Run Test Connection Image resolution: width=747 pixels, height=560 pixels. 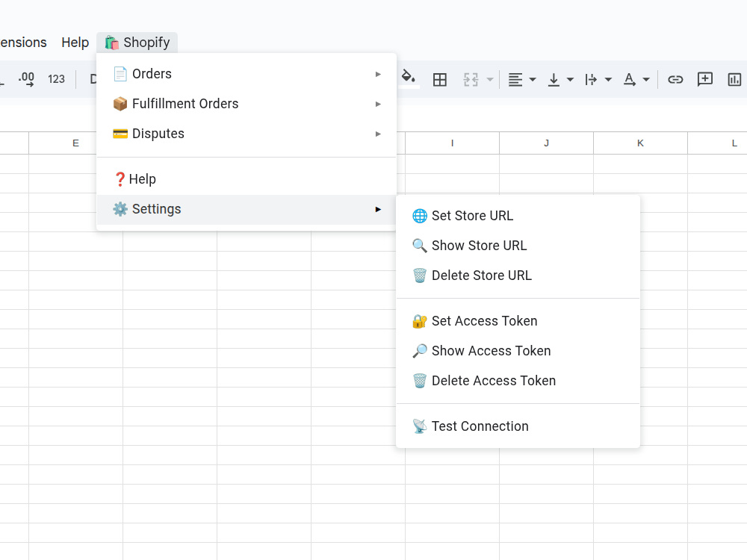click(x=518, y=426)
